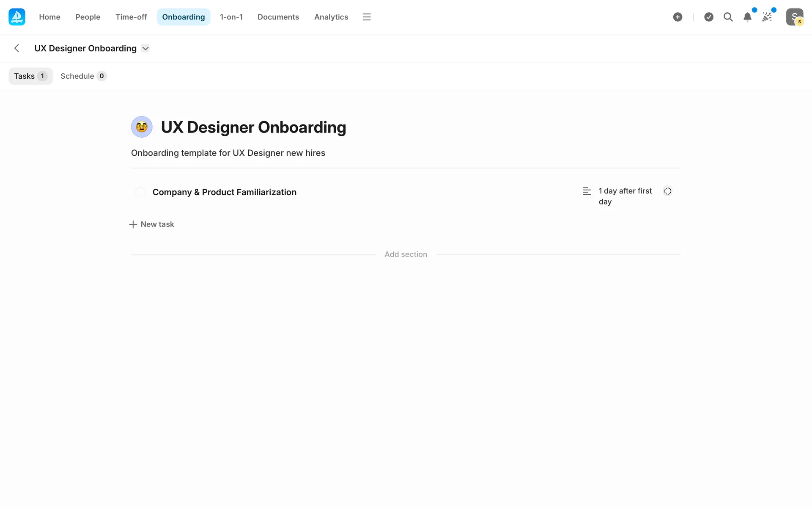
Task: Open the Analytics nav item
Action: [331, 17]
